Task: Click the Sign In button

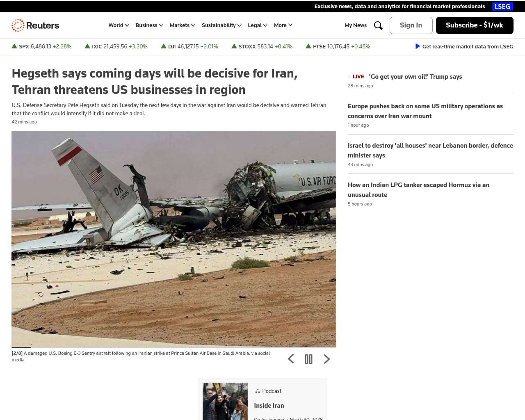Action: (411, 25)
